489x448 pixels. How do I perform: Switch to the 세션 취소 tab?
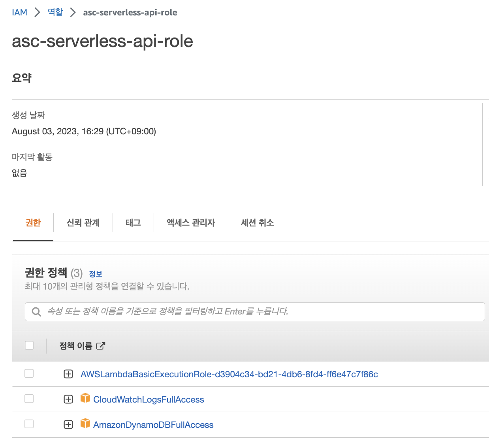tap(257, 223)
